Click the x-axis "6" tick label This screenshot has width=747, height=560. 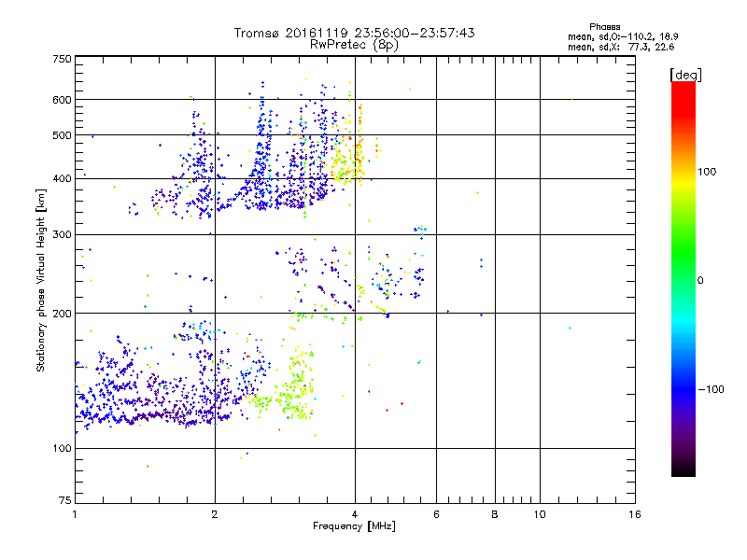[x=436, y=514]
